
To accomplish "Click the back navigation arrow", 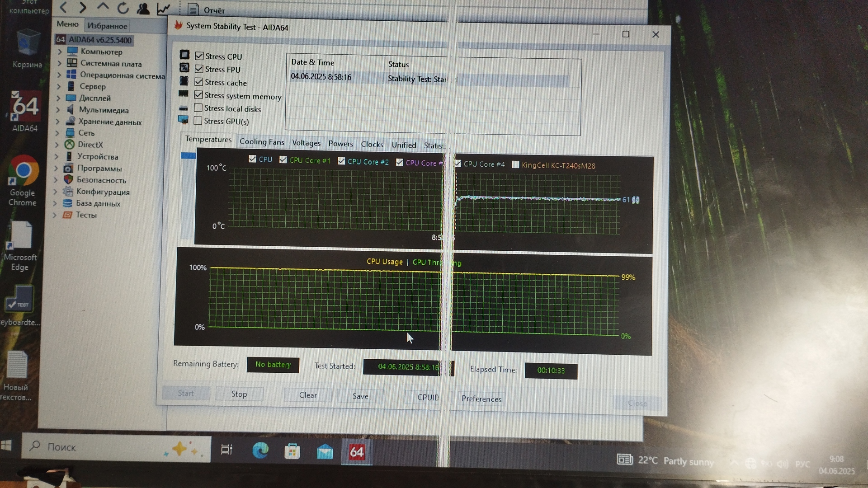I will (x=64, y=7).
